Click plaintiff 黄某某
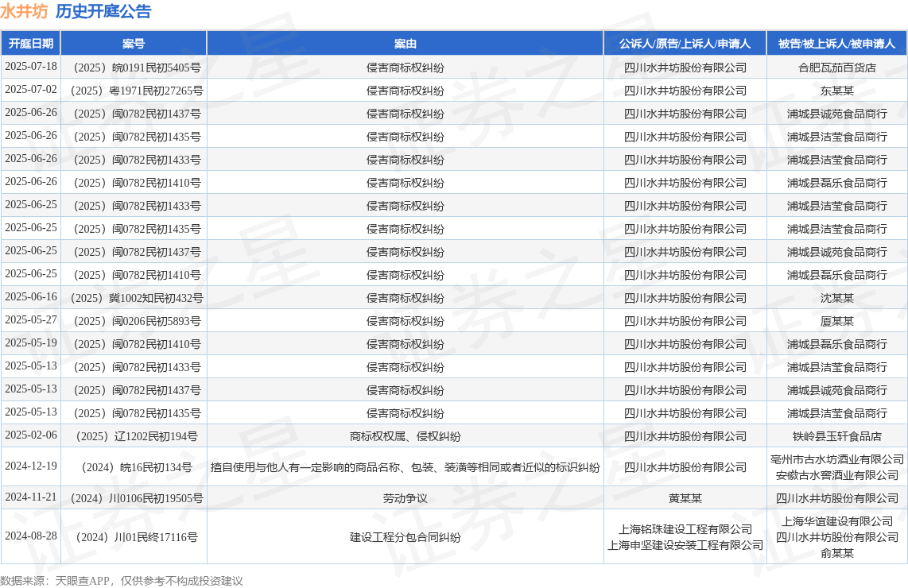Screen dimensions: 908x588 point(685,498)
